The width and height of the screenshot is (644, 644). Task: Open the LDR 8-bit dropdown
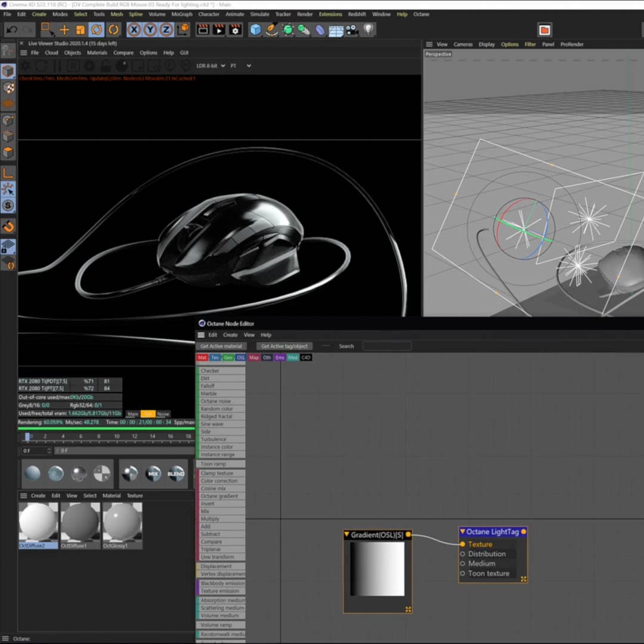211,66
